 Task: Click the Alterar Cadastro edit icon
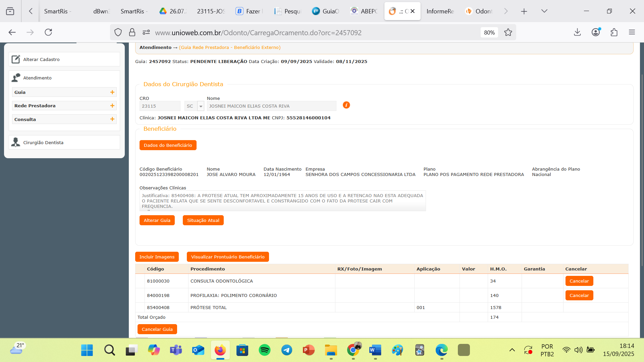[x=16, y=59]
